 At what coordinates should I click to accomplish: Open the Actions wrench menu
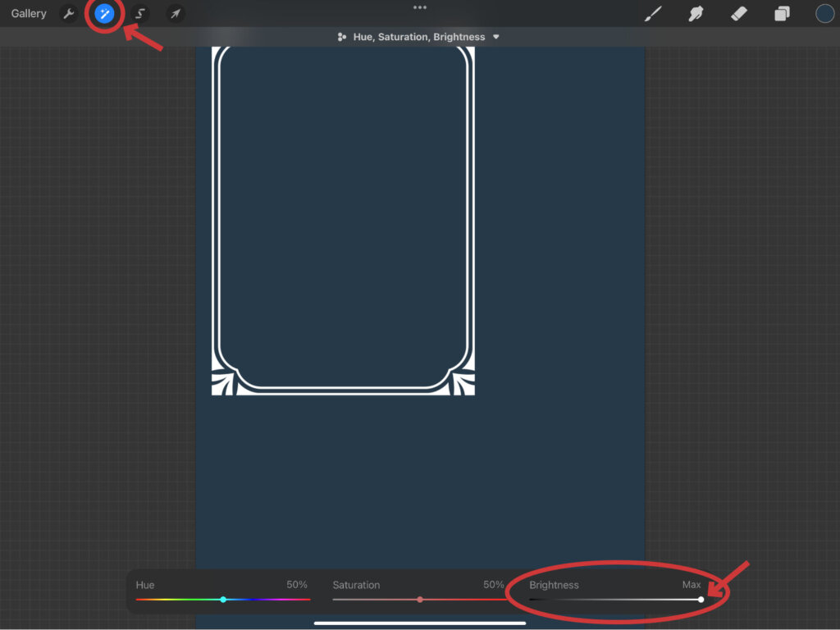(69, 14)
